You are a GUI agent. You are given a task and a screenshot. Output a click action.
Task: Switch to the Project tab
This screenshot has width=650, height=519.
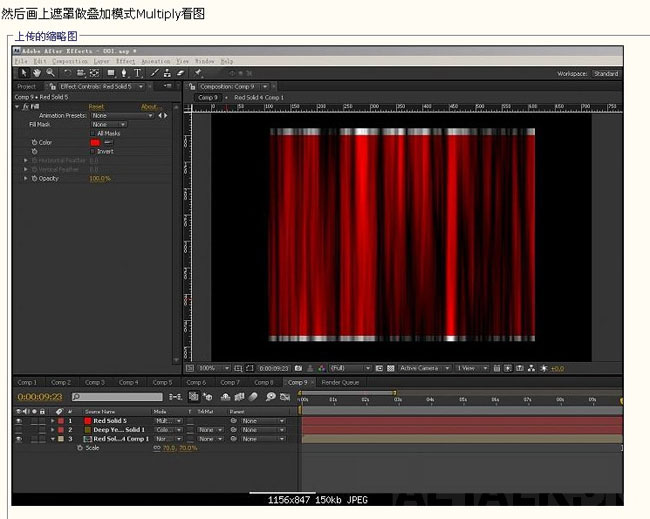coord(27,87)
